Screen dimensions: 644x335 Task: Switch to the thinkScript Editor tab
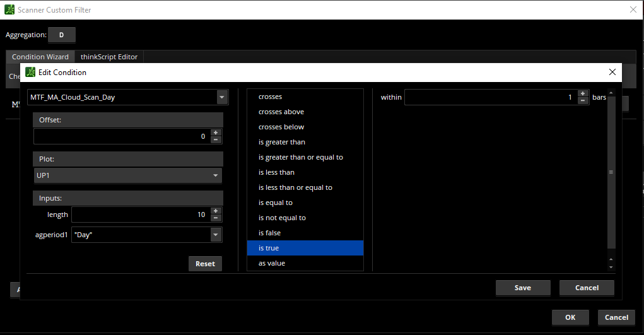[x=109, y=57]
